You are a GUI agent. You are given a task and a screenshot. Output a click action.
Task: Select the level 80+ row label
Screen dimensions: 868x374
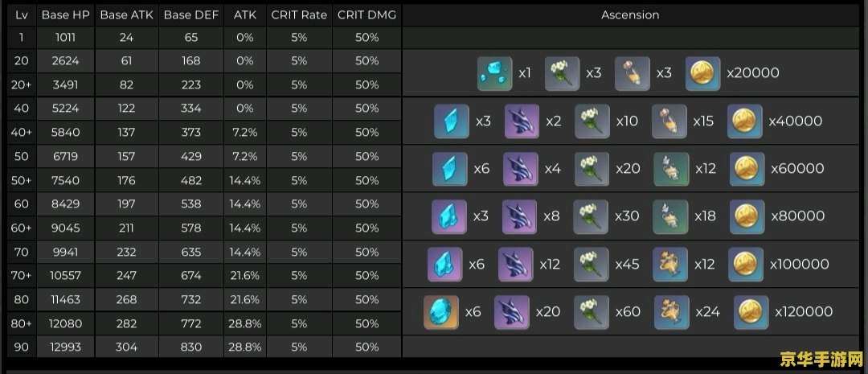(x=22, y=323)
